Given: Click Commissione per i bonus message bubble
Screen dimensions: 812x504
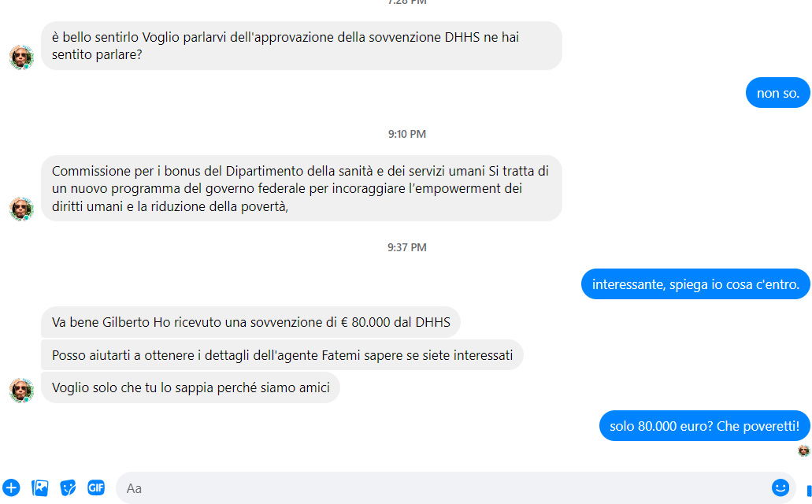Looking at the screenshot, I should tap(302, 188).
